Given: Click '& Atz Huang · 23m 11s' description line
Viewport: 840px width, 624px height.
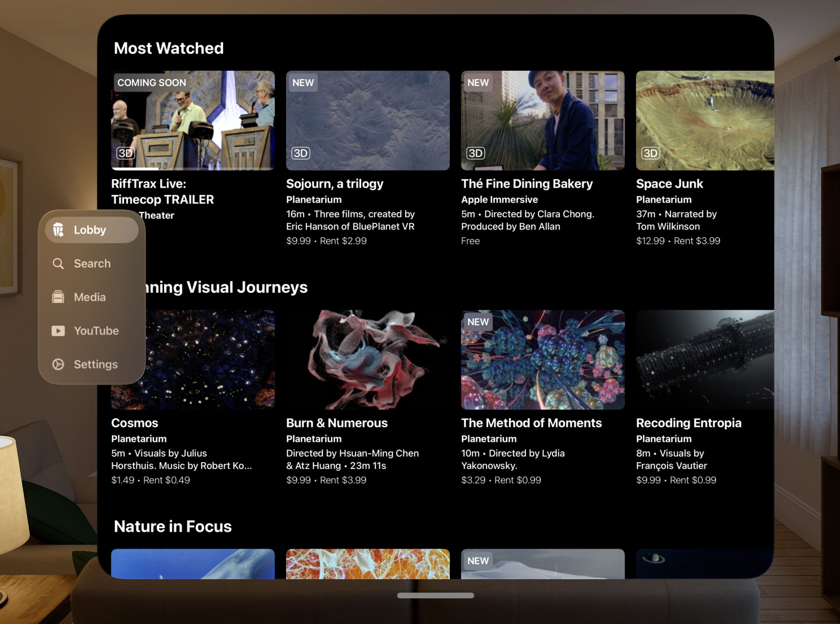Looking at the screenshot, I should (x=336, y=466).
